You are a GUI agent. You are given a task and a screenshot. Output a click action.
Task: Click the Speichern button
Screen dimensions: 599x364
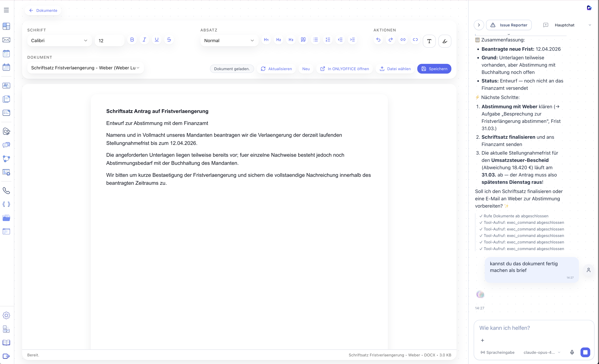click(x=434, y=69)
